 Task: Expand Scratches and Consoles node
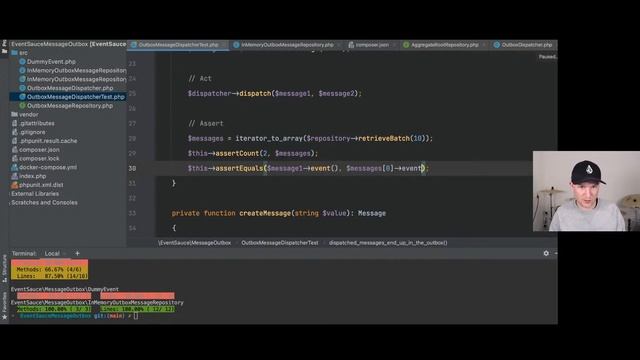(44, 203)
